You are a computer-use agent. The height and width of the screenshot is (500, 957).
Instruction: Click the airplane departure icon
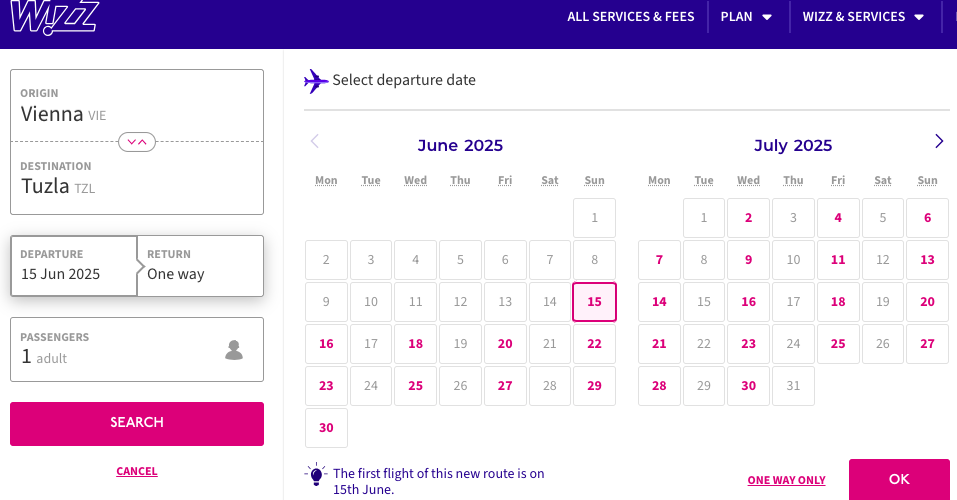tap(316, 81)
